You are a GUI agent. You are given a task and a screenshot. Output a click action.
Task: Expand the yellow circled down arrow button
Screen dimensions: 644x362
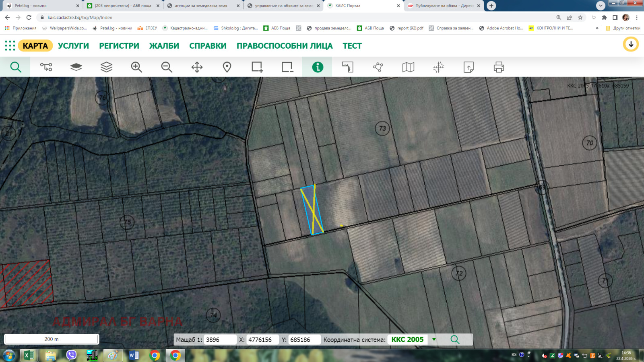pos(631,44)
